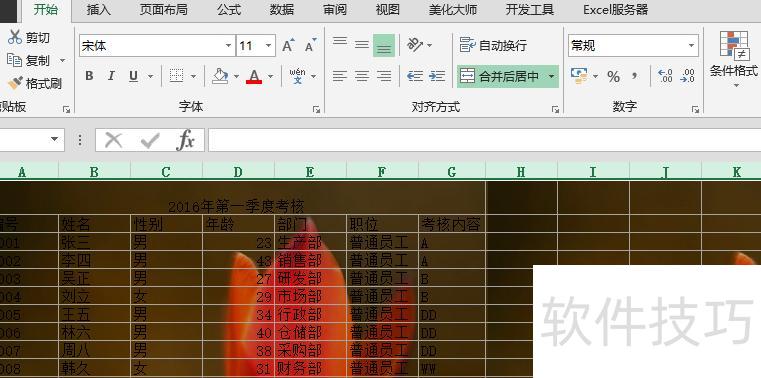Switch to the 插入 (Insert) tab
This screenshot has height=378, width=761.
[99, 10]
